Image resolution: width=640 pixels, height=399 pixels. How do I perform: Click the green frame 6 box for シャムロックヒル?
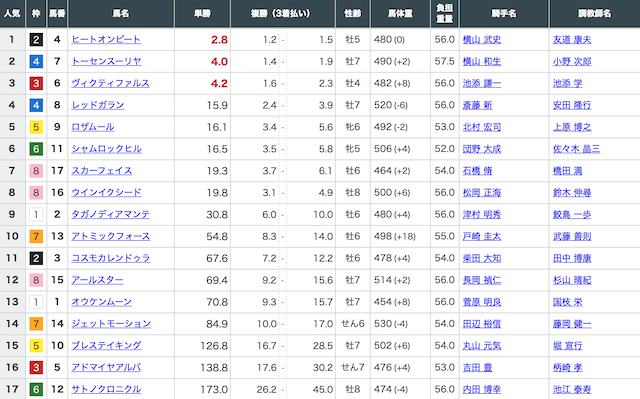[36, 149]
